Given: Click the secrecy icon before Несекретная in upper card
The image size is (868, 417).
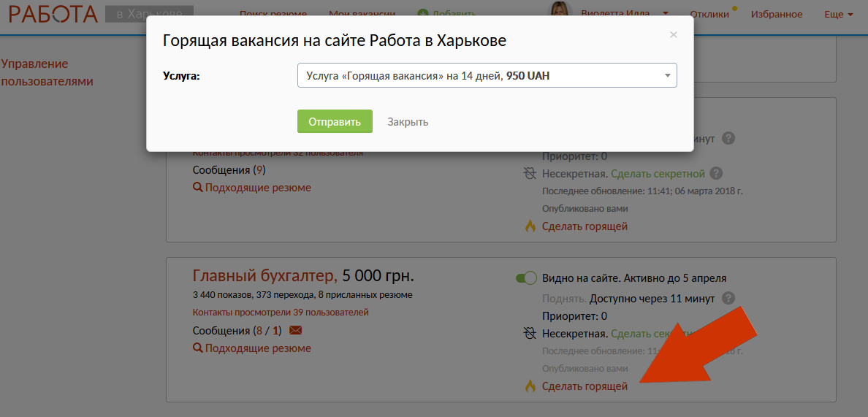Looking at the screenshot, I should click(530, 174).
